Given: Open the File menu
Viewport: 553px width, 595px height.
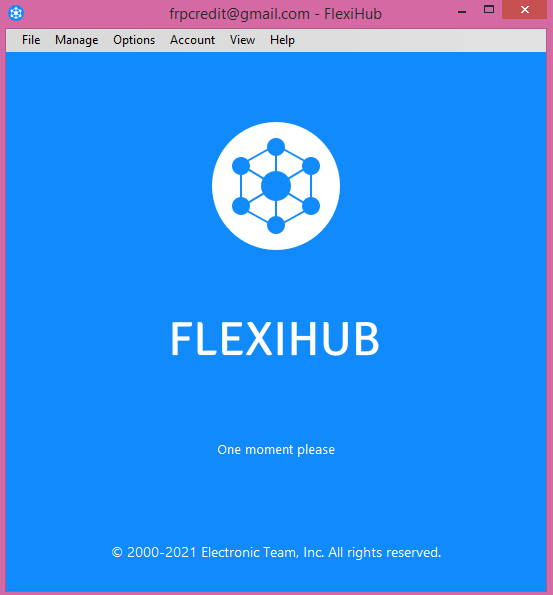Looking at the screenshot, I should coord(31,40).
